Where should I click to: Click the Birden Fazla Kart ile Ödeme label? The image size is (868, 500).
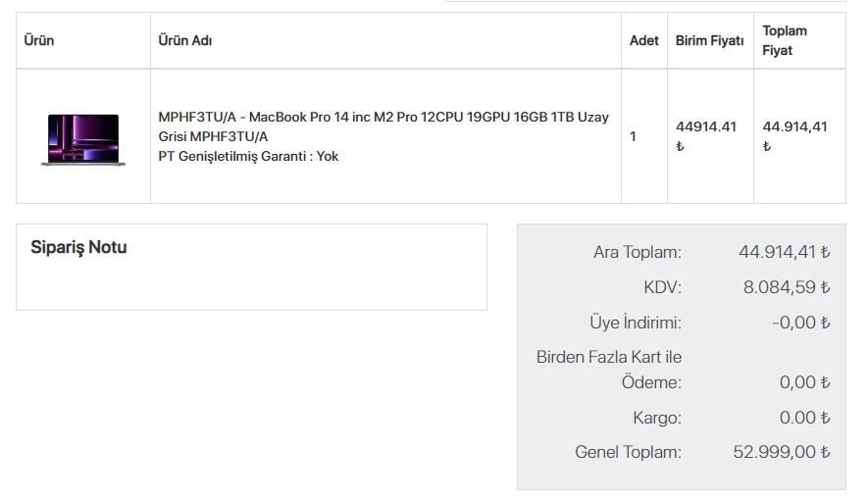pos(609,370)
